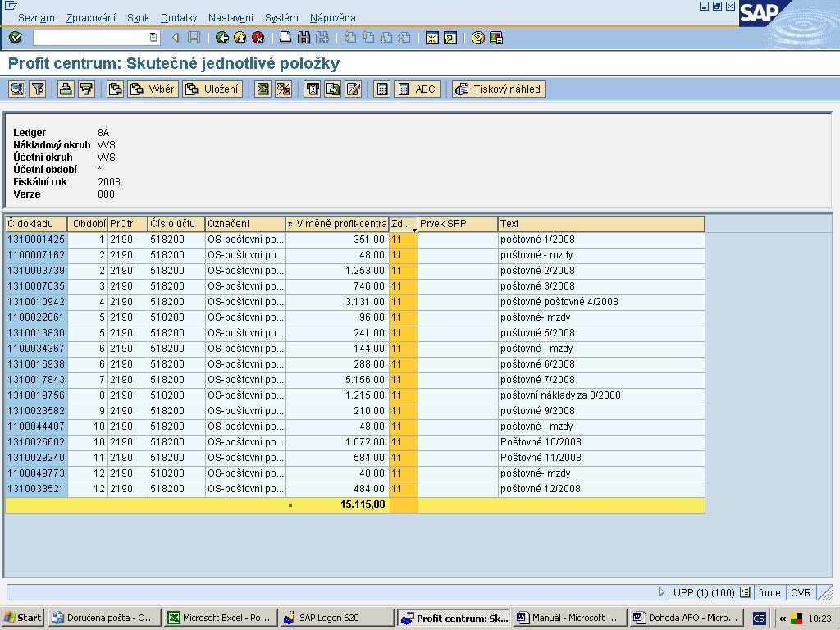Click the edit pencil document icon

(x=354, y=89)
